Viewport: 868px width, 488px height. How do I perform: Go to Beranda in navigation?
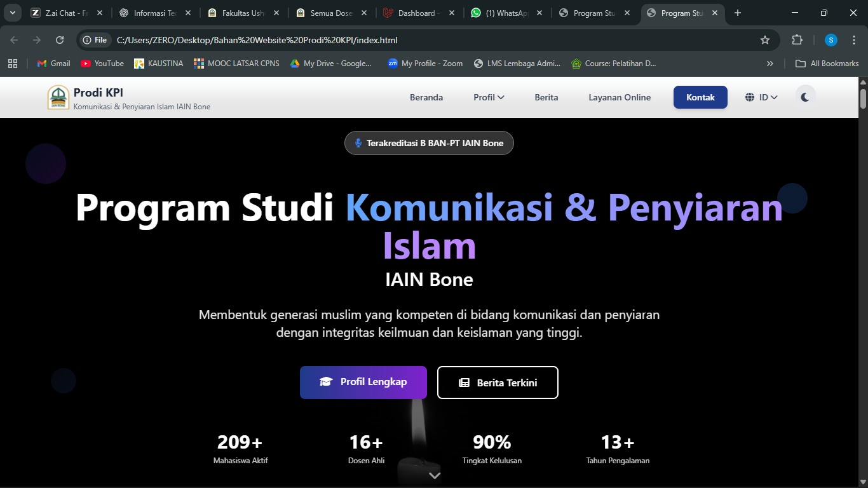pyautogui.click(x=426, y=97)
